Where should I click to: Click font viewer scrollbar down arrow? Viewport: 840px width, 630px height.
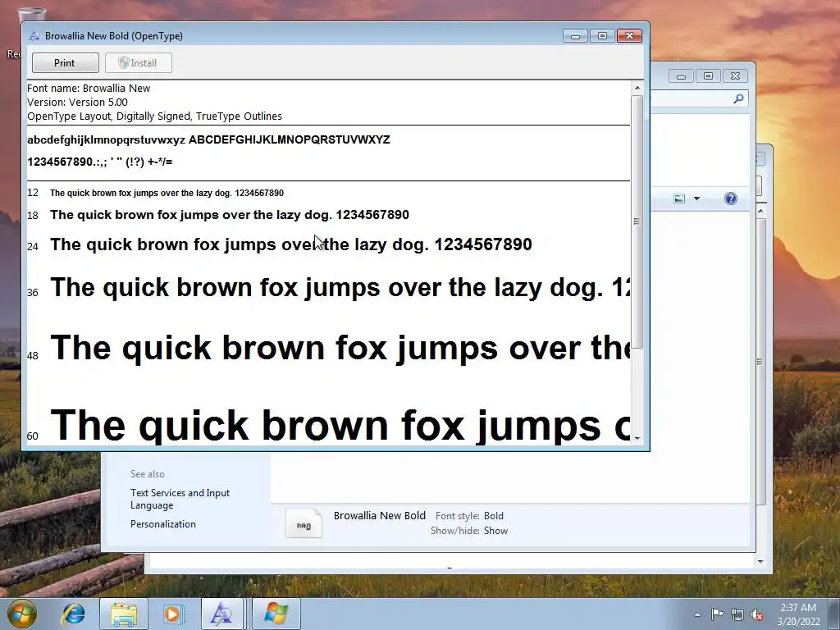pyautogui.click(x=637, y=438)
